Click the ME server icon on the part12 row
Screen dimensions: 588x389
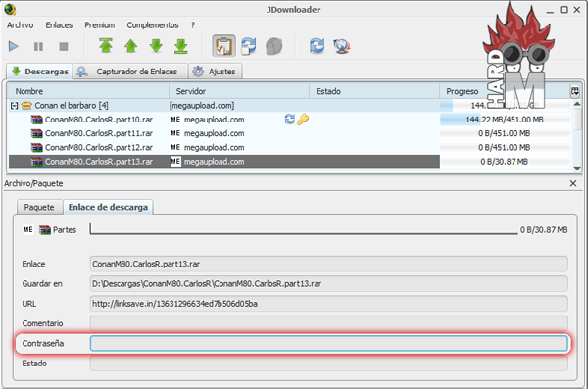pos(175,147)
